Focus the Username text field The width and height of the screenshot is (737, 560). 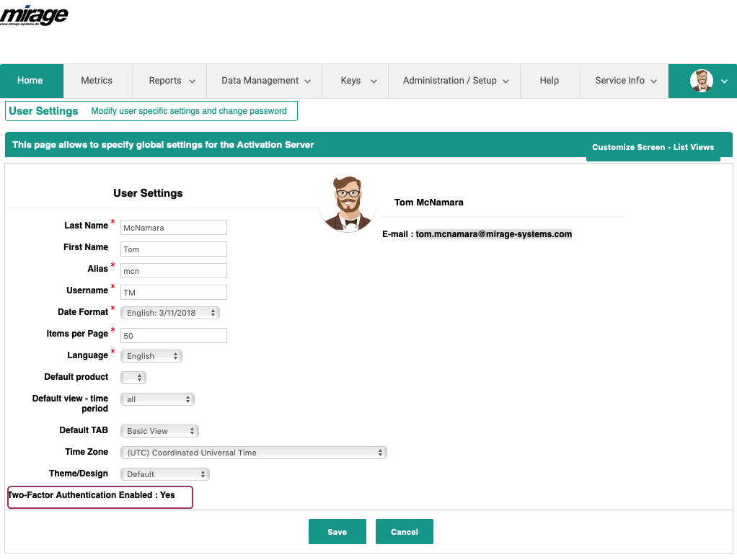(x=173, y=293)
